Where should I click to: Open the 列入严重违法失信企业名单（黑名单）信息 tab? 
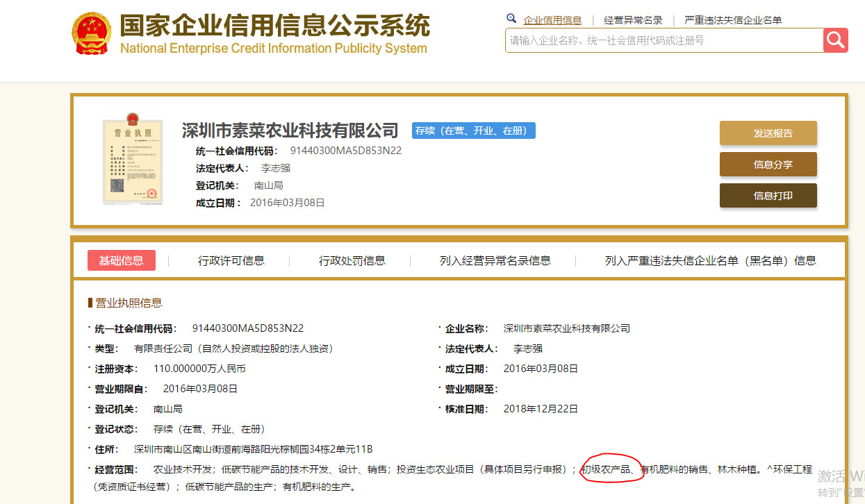coord(711,261)
